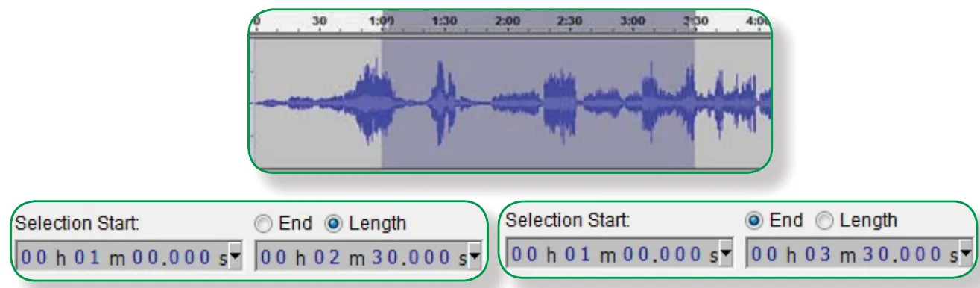Click the 2:30 mark on the timeline ruler
This screenshot has height=288, width=980.
point(570,21)
